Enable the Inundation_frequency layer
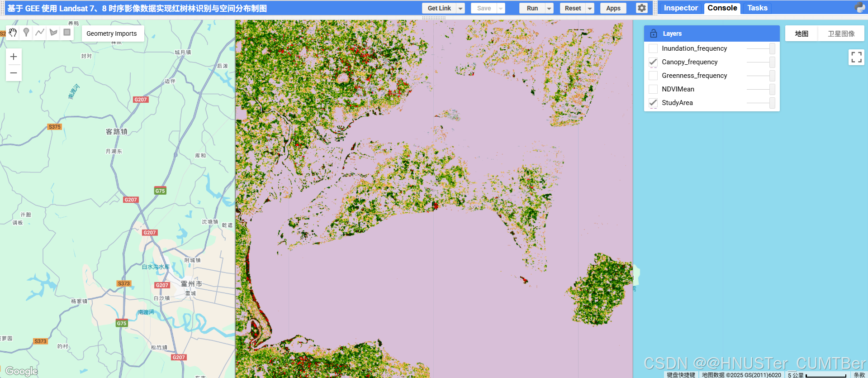Image resolution: width=868 pixels, height=378 pixels. (x=653, y=48)
